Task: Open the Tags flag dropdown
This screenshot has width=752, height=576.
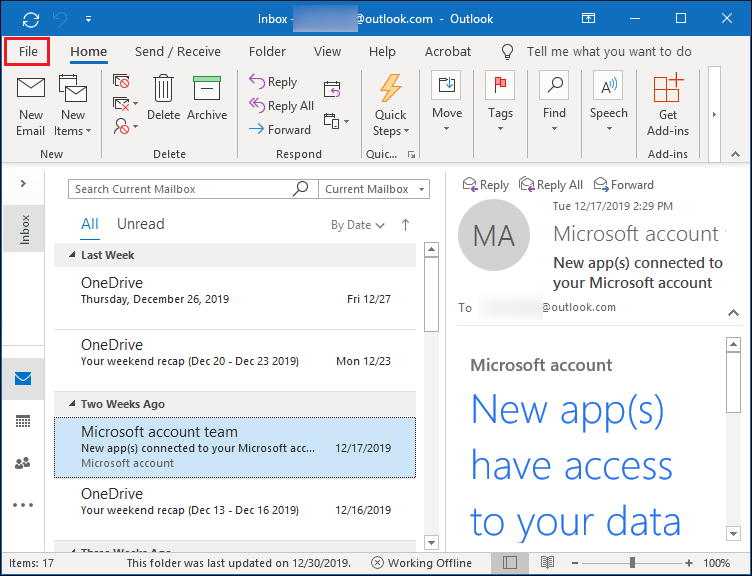Action: tap(500, 102)
